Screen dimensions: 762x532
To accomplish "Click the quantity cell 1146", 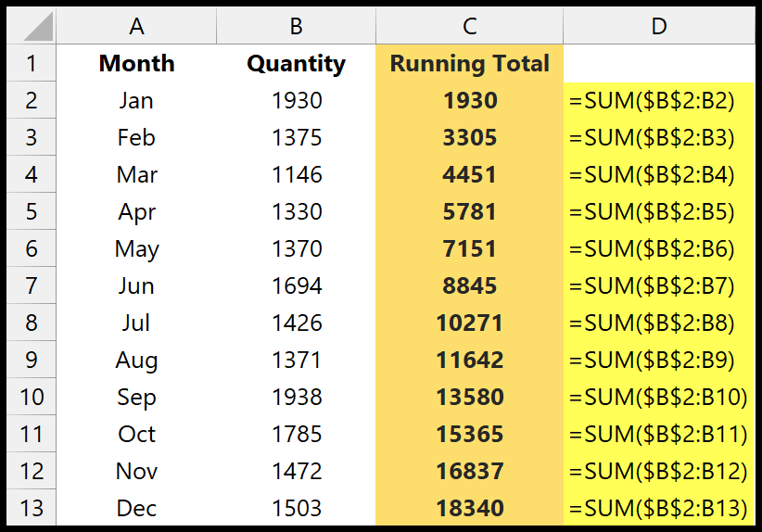I will (296, 174).
